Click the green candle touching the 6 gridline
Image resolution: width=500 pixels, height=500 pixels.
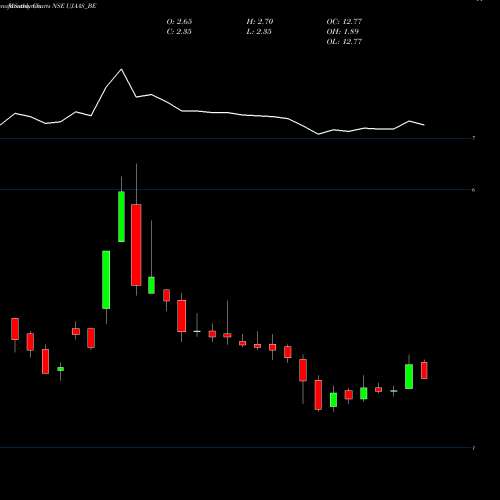point(121,217)
